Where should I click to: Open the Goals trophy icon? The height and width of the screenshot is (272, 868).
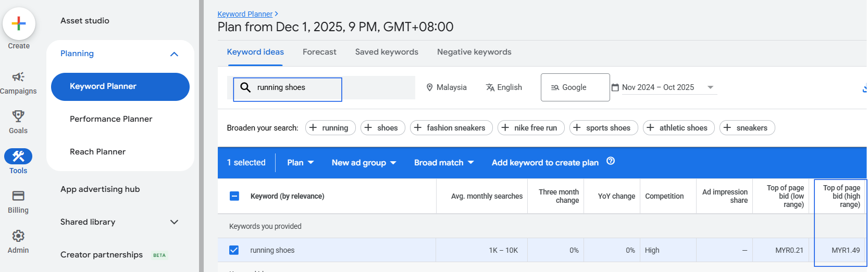coord(18,115)
